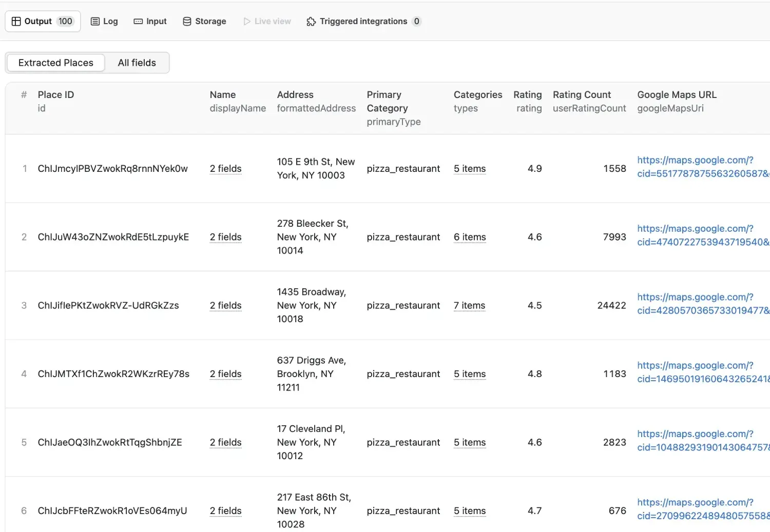Click the Triggered integrations puzzle icon

click(311, 21)
